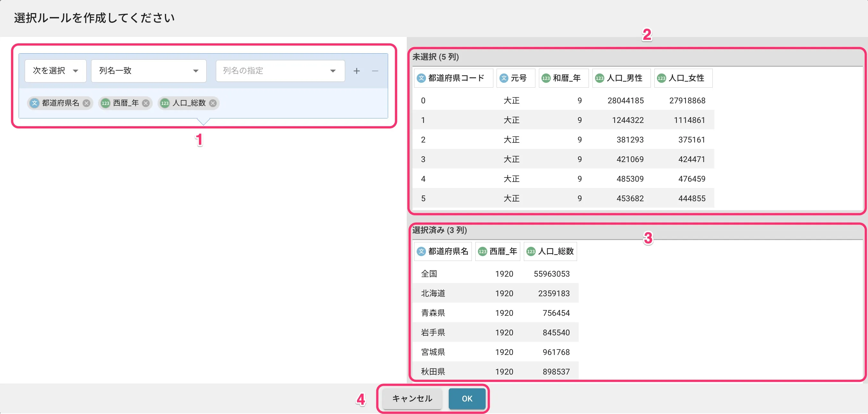This screenshot has width=868, height=414.
Task: Click numeric icon in selected 人口_総数 header
Action: coord(531,252)
